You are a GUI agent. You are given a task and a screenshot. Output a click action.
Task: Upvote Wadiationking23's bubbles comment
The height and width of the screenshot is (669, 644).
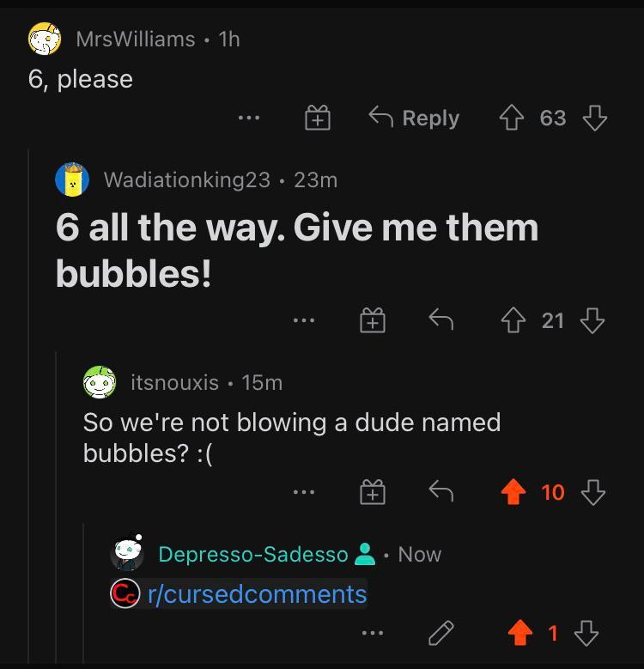pos(513,320)
